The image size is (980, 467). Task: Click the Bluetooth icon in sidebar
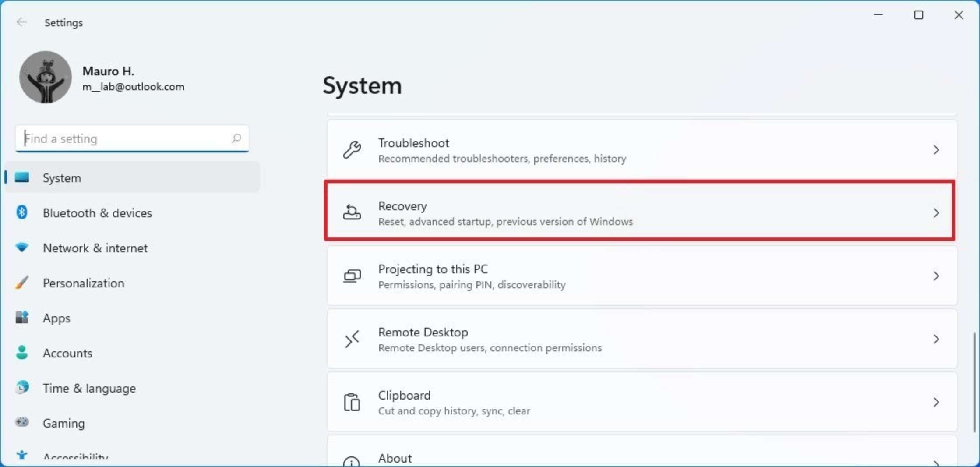click(22, 212)
